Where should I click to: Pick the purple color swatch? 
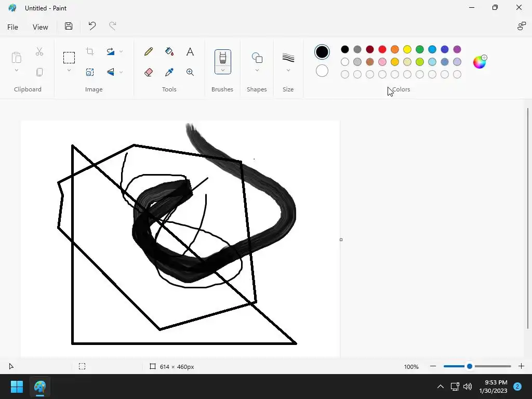[x=457, y=49]
